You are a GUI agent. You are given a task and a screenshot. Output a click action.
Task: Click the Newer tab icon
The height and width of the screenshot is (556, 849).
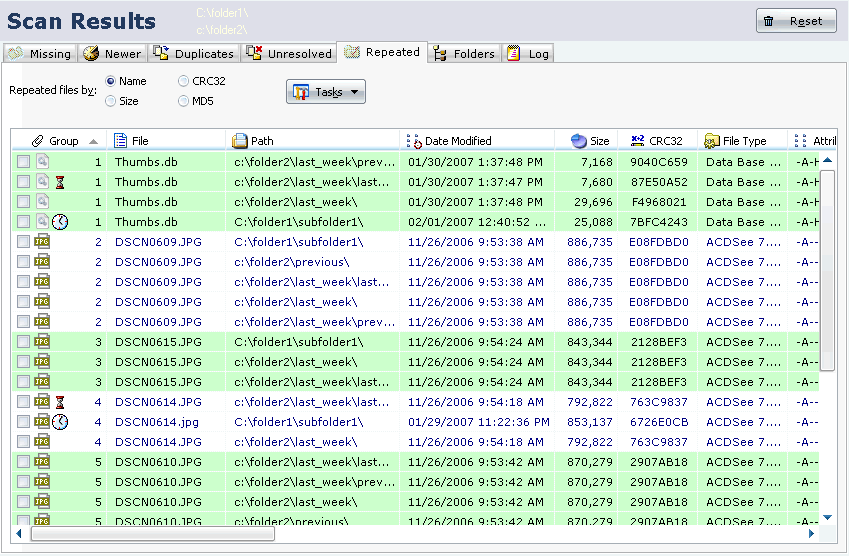(x=92, y=54)
